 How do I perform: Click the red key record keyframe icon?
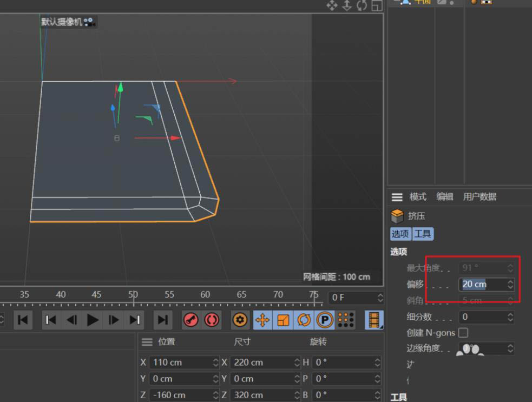tap(192, 320)
